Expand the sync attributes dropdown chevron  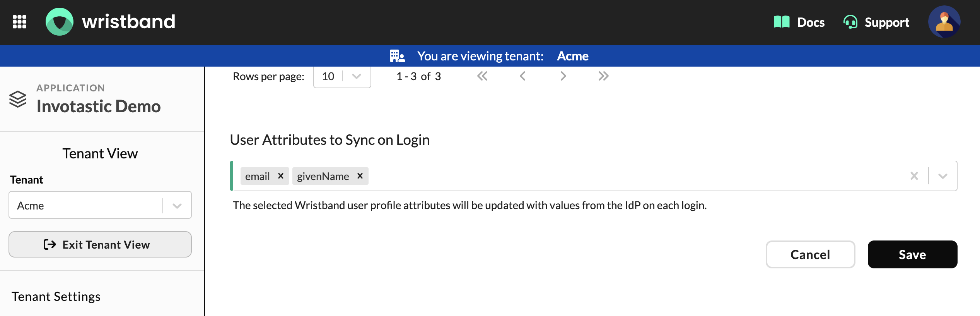click(943, 176)
